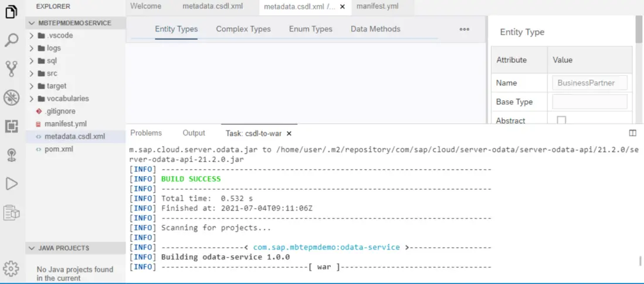Collapse the JAVA PROJECTS section
Viewport: 644px width, 284px height.
(31, 248)
